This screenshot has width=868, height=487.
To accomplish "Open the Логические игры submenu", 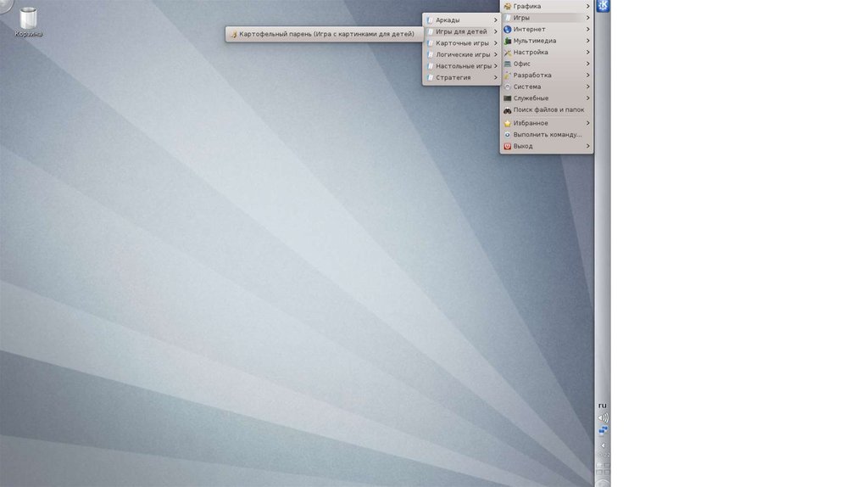I will (x=462, y=54).
